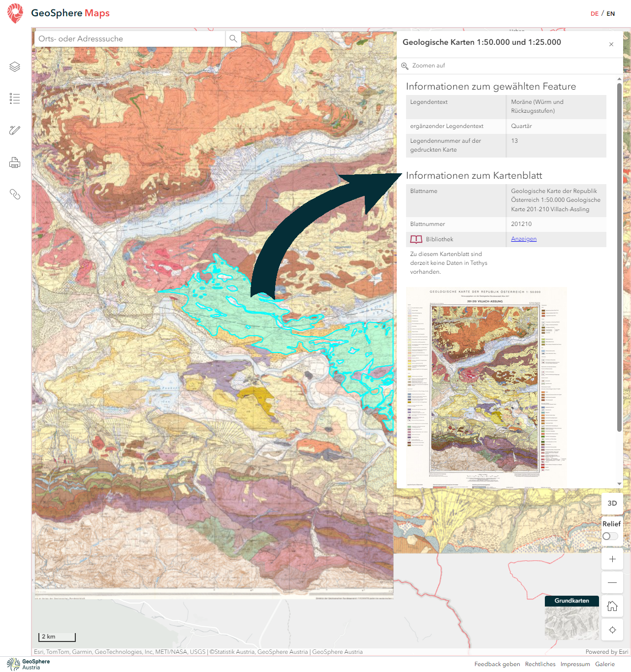Switch to 3D view
Viewport: 631px width, 672px height.
coord(612,503)
